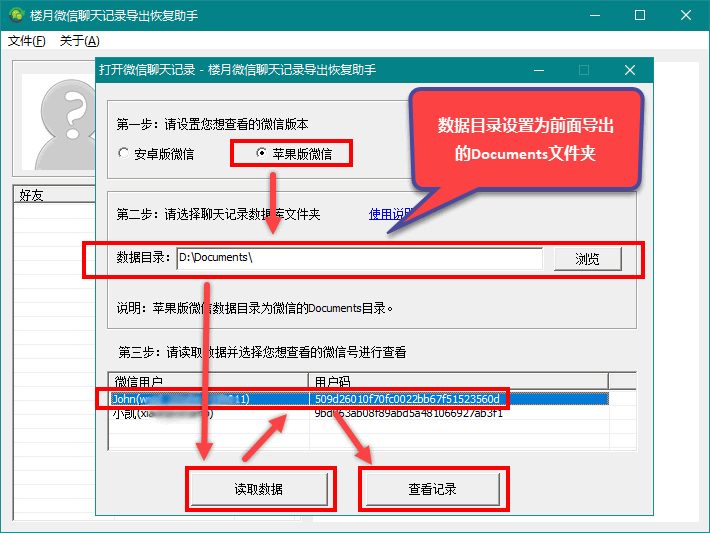Click the 数据目录 path input field
The width and height of the screenshot is (710, 533).
(x=360, y=258)
